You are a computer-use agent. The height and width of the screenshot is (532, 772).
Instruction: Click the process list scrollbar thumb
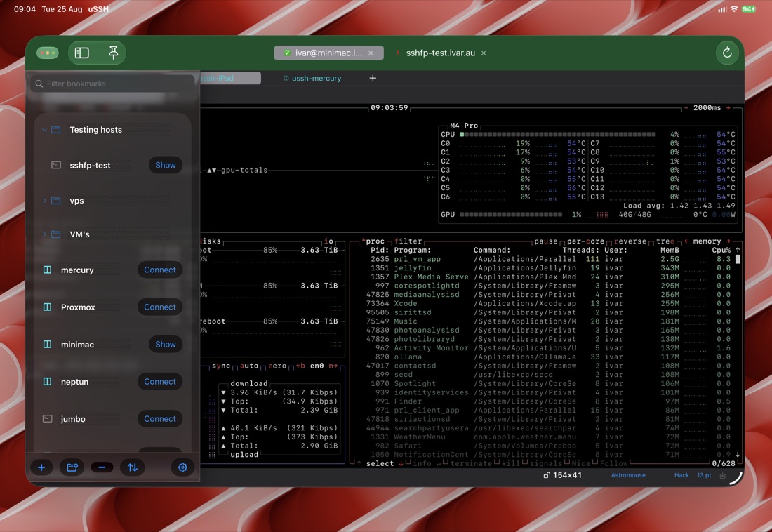pos(738,259)
